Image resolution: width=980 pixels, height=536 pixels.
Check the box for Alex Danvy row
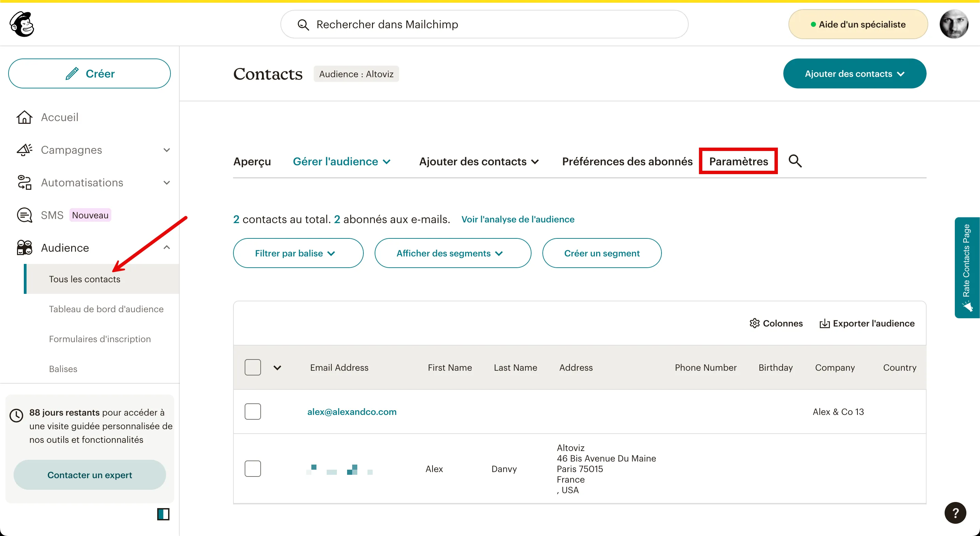252,469
